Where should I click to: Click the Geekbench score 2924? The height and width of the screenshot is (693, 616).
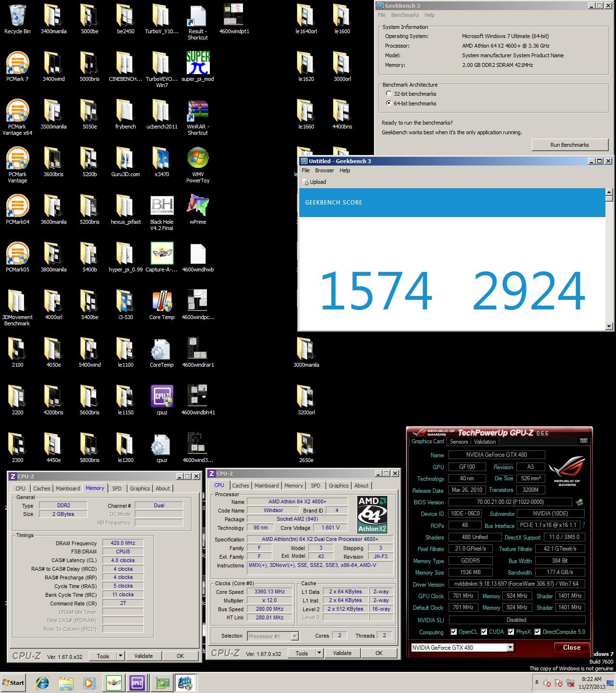[529, 291]
